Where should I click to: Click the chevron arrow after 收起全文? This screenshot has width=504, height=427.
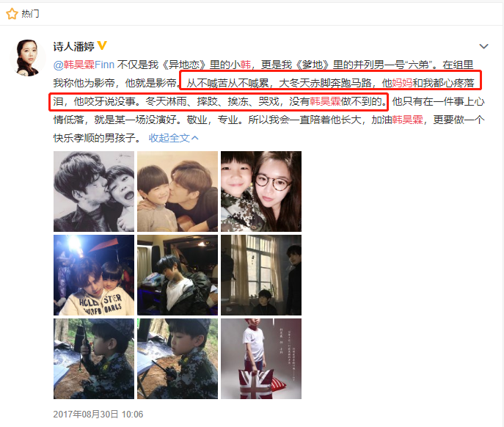(195, 138)
